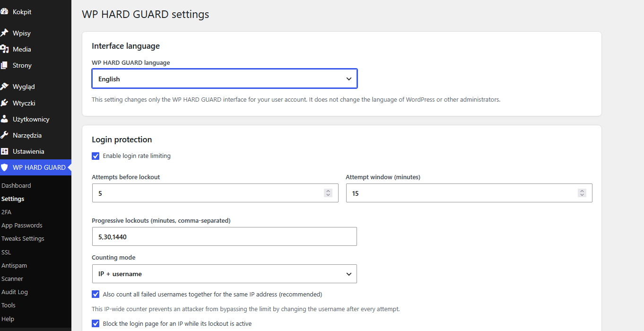644x331 pixels.
Task: Click the Enable login rate limiting label
Action: click(137, 156)
